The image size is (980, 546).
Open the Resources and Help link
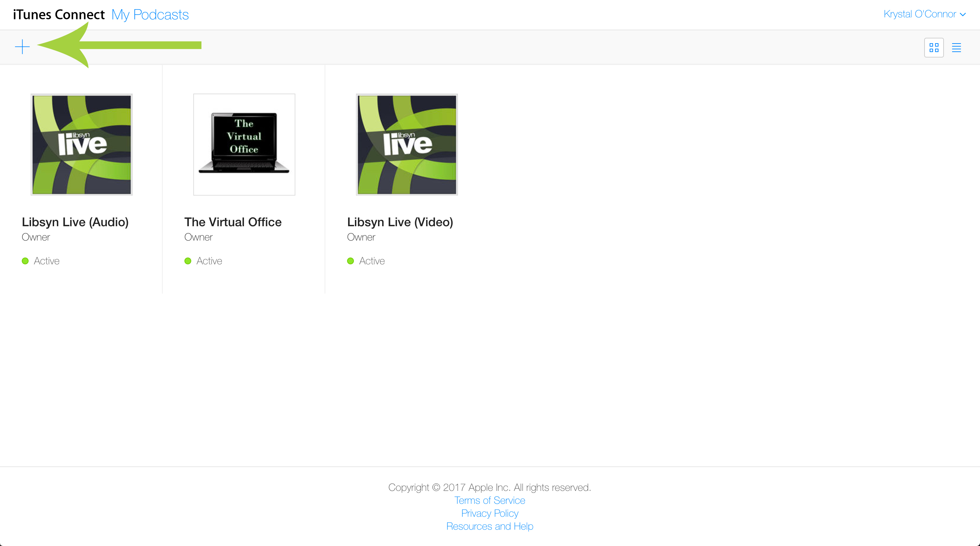490,526
